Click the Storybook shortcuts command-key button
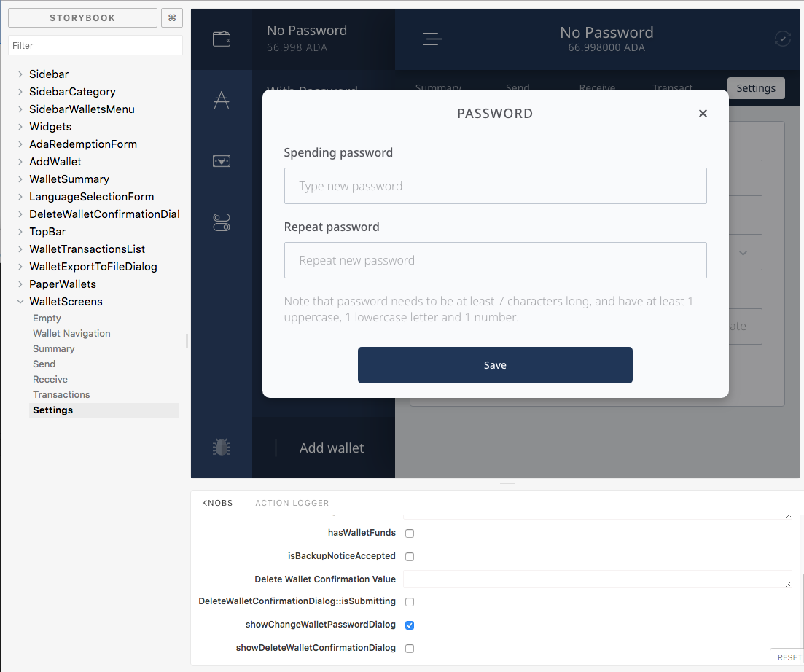This screenshot has width=804, height=672. (x=172, y=18)
